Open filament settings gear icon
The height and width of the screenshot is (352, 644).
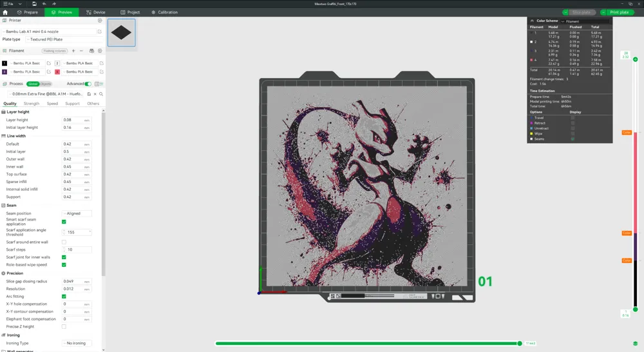[x=100, y=50]
